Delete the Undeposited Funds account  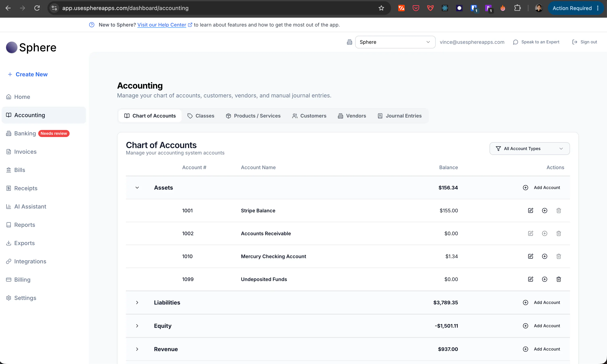[x=559, y=279]
